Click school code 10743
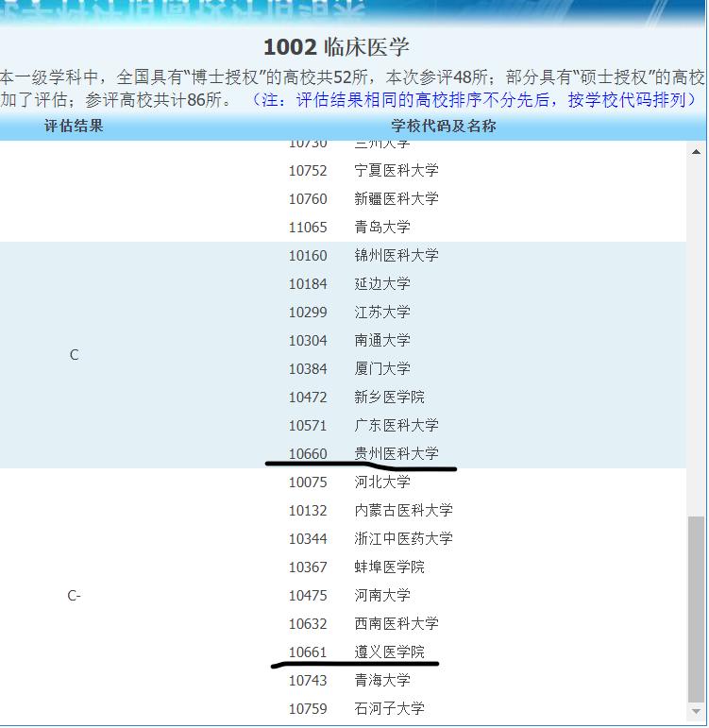The height and width of the screenshot is (728, 709). [308, 681]
